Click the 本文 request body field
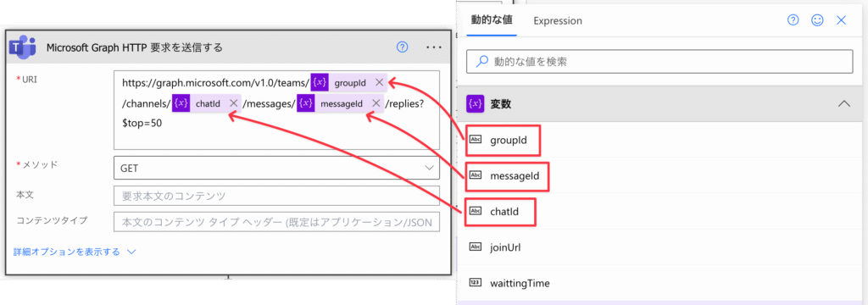The image size is (868, 305). pyautogui.click(x=276, y=196)
